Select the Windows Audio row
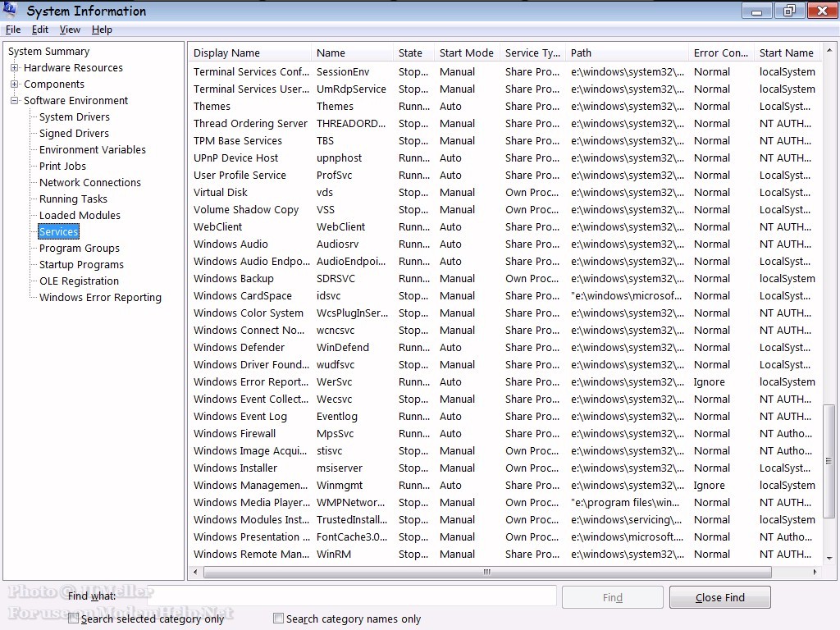 pos(504,244)
